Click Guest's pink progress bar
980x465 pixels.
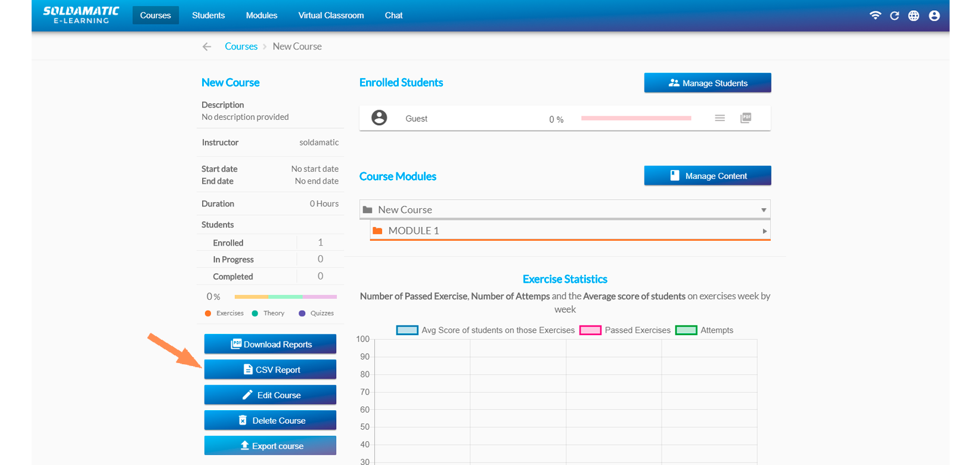pos(636,119)
